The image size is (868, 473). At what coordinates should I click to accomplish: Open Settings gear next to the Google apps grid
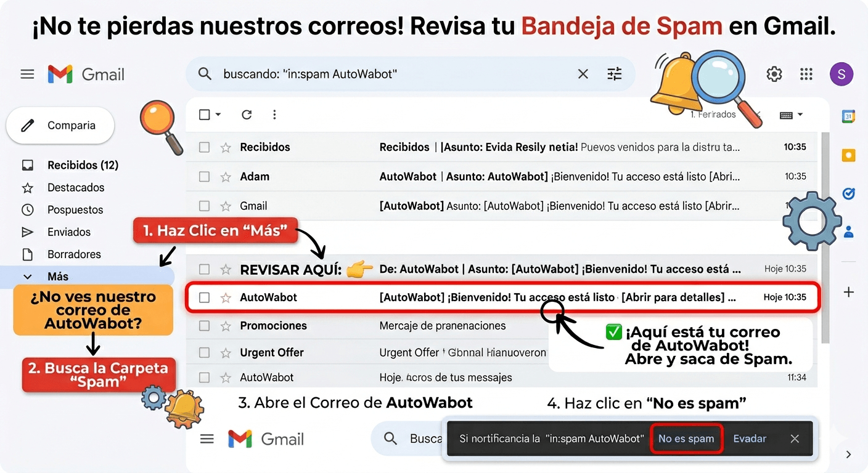(774, 75)
